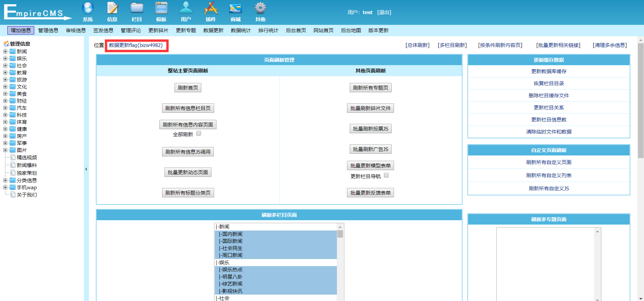Screen dimensions: 644x301
Task: Click the 新闻爆料 page icon in tree
Action: (x=13, y=165)
